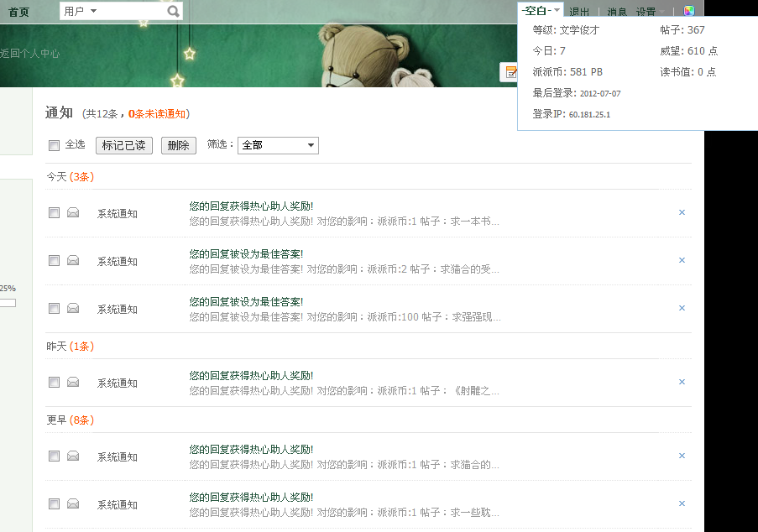Tick checkbox for 求猫合的… notification

[x=54, y=456]
